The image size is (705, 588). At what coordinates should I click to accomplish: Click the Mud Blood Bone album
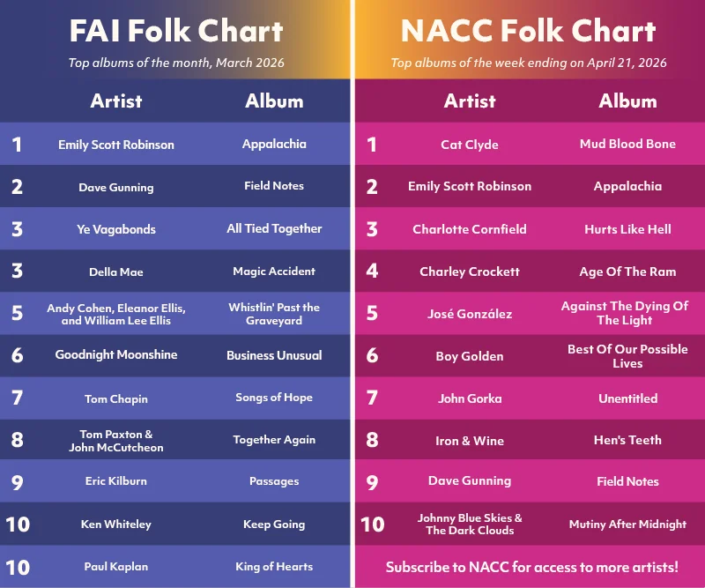tap(627, 144)
